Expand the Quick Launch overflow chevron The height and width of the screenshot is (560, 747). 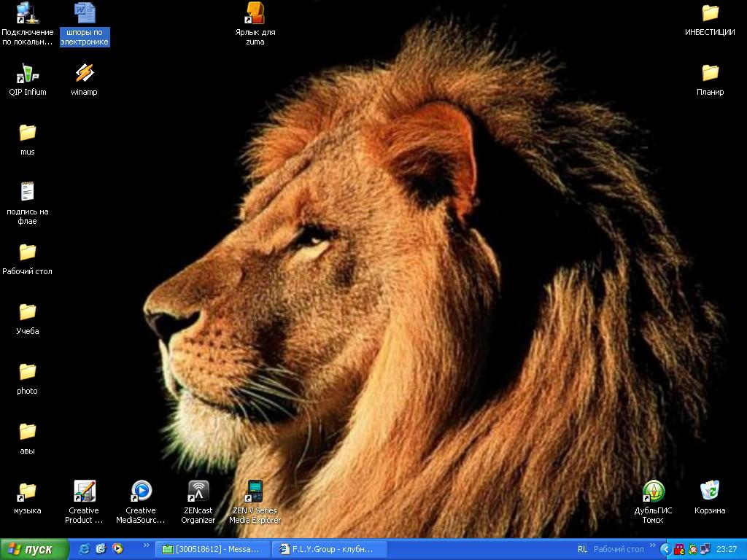[x=146, y=545]
